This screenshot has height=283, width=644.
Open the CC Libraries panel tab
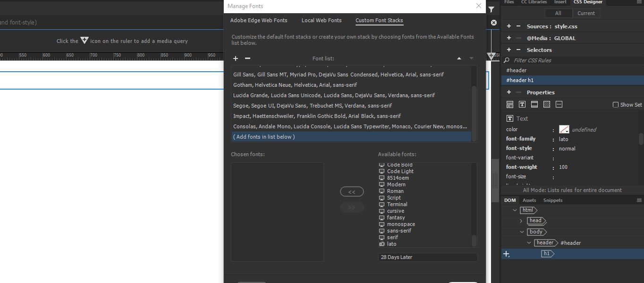[x=534, y=2]
